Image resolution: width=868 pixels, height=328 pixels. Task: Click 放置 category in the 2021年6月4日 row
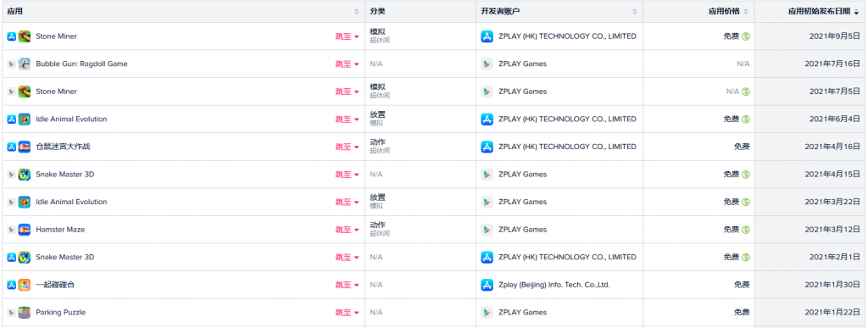377,114
